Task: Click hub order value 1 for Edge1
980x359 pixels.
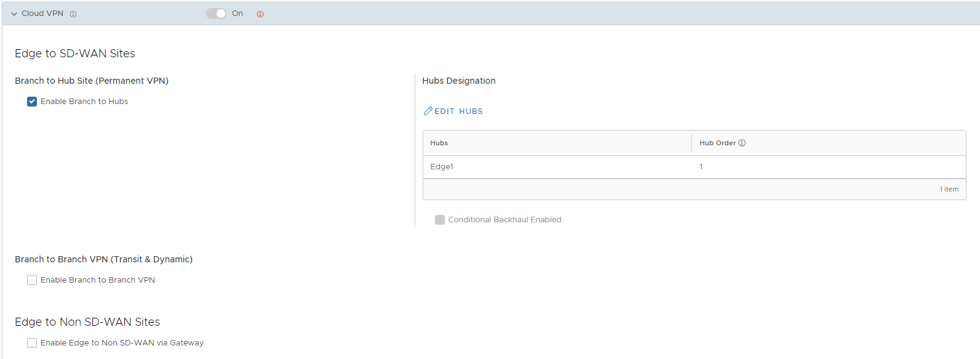Action: point(701,167)
